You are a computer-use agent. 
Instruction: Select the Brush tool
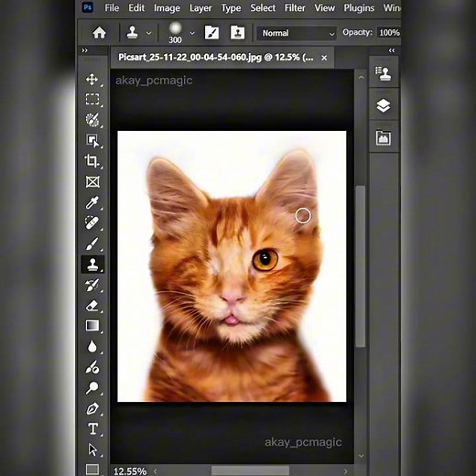point(92,243)
